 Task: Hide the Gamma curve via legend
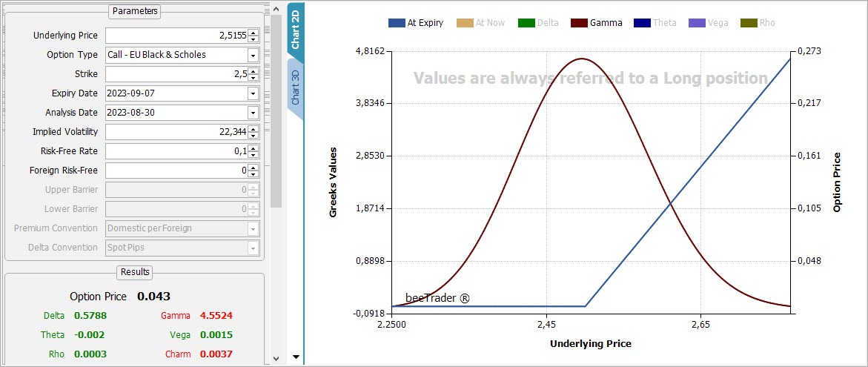pyautogui.click(x=597, y=23)
